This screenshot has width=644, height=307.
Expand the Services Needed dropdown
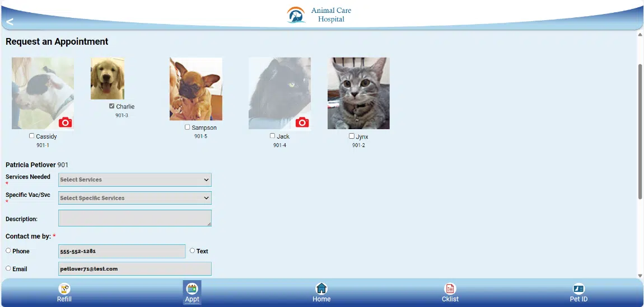click(135, 180)
